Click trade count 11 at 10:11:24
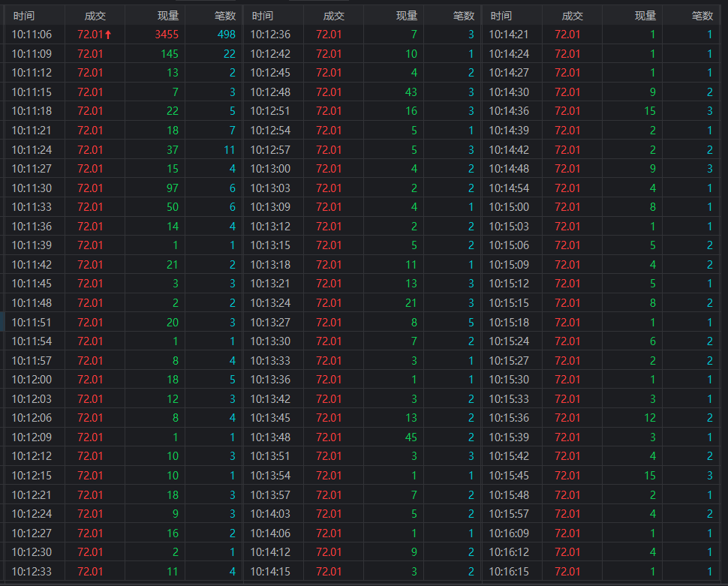Image resolution: width=728 pixels, height=586 pixels. (x=230, y=150)
